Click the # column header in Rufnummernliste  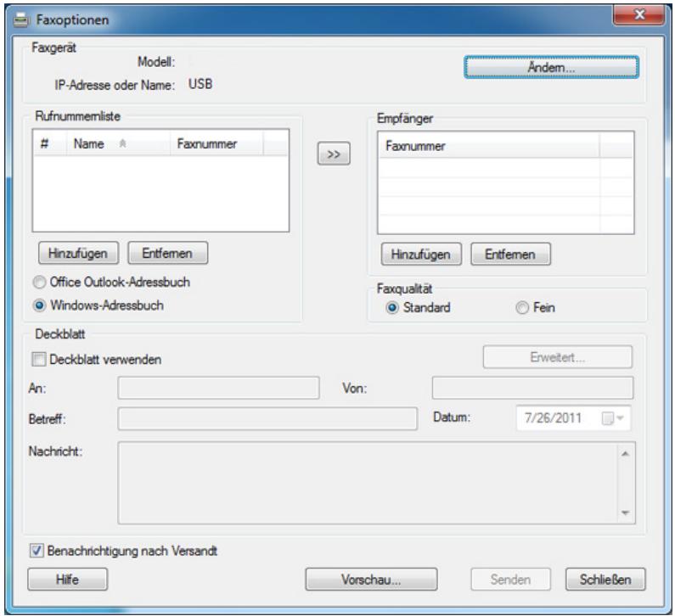click(x=49, y=143)
